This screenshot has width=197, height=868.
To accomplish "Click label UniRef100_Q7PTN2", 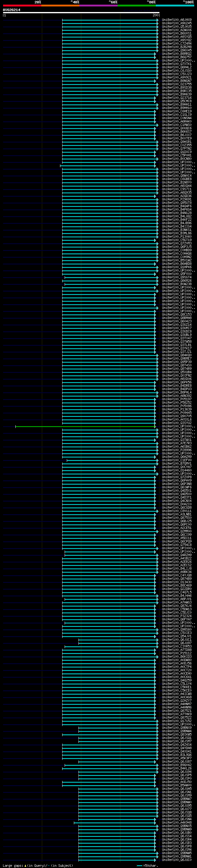I will coord(177,149).
